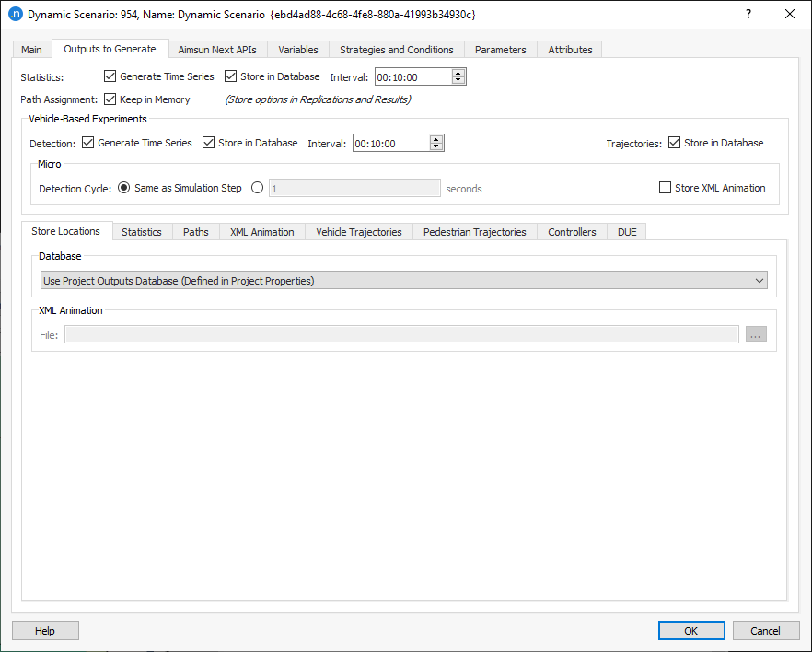Decrease Detection interval using the down spinner arrow

[x=435, y=146]
